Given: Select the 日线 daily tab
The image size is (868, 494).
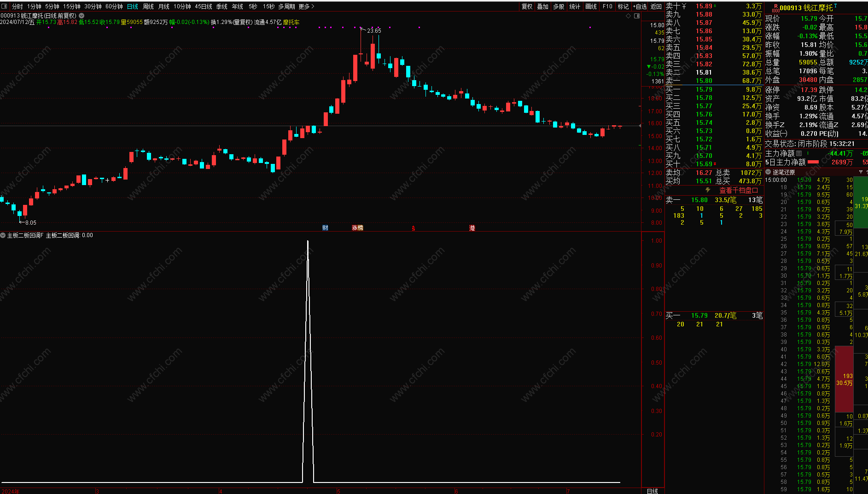Looking at the screenshot, I should tap(133, 6).
